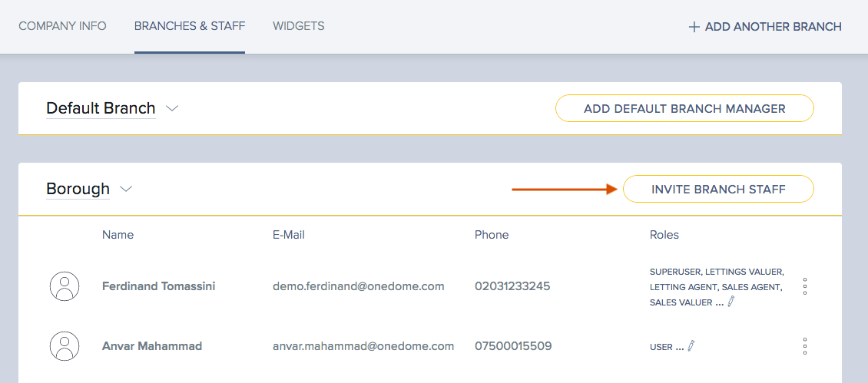This screenshot has width=868, height=383.
Task: Edit Anvar Mahammad's roles pencil icon
Action: (691, 347)
